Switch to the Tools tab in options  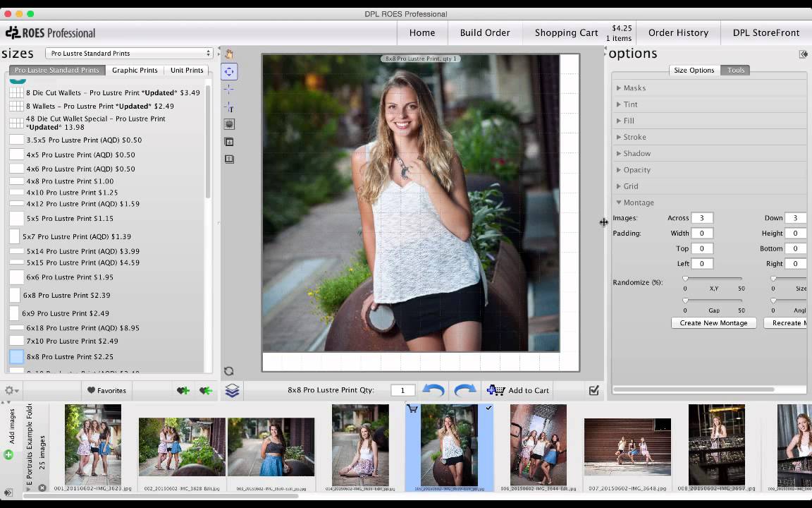[x=735, y=70]
